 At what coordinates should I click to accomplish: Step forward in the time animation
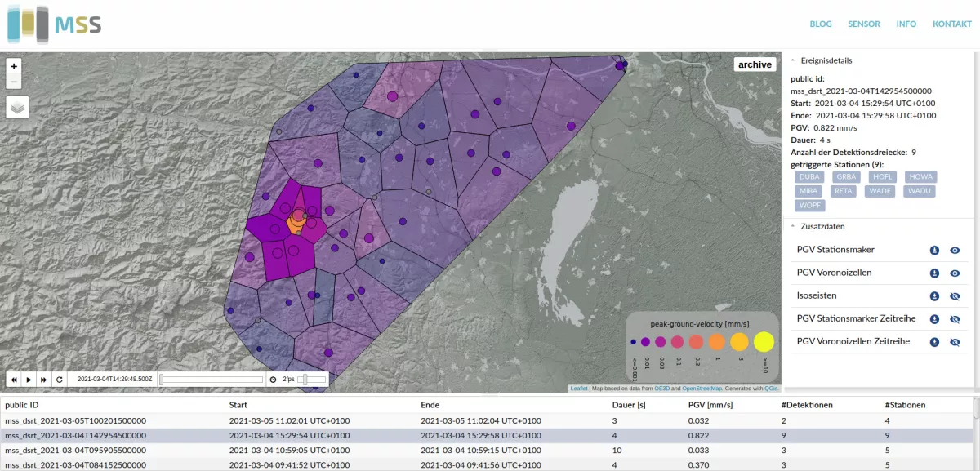43,380
